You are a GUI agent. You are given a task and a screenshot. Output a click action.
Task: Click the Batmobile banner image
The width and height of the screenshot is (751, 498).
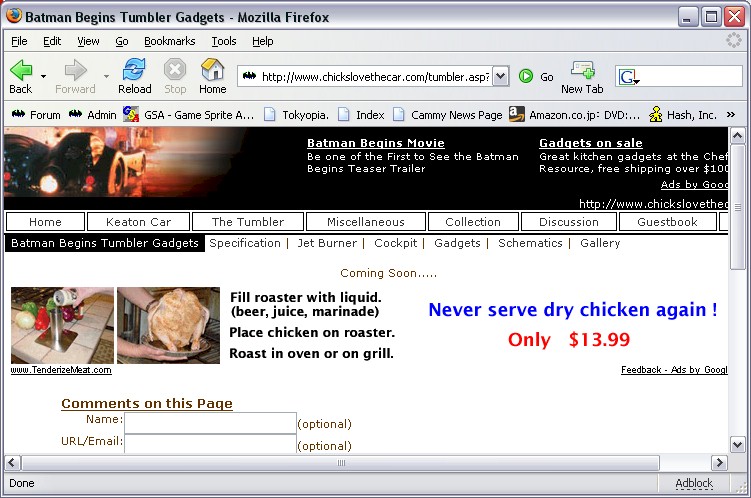[x=125, y=162]
